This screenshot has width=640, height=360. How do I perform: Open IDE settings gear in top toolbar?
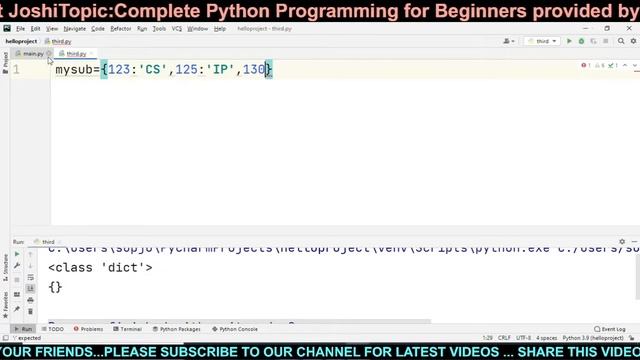pos(633,41)
